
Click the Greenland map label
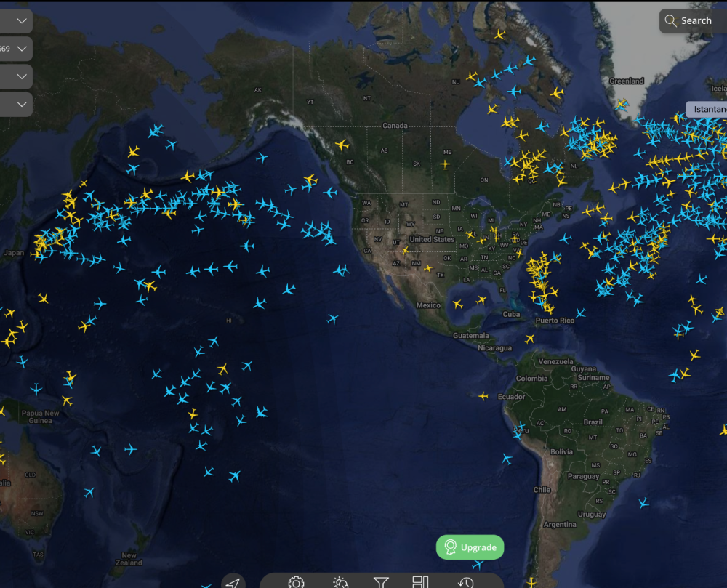pos(626,81)
